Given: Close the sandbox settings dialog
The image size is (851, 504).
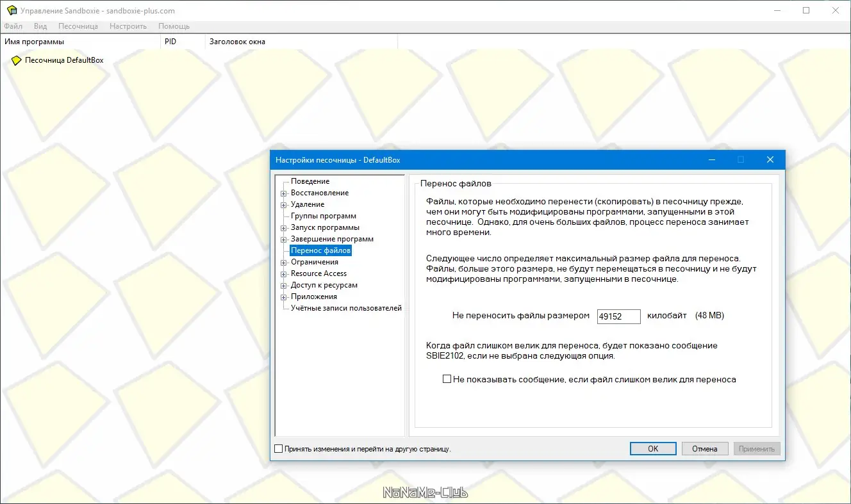Looking at the screenshot, I should (x=770, y=159).
